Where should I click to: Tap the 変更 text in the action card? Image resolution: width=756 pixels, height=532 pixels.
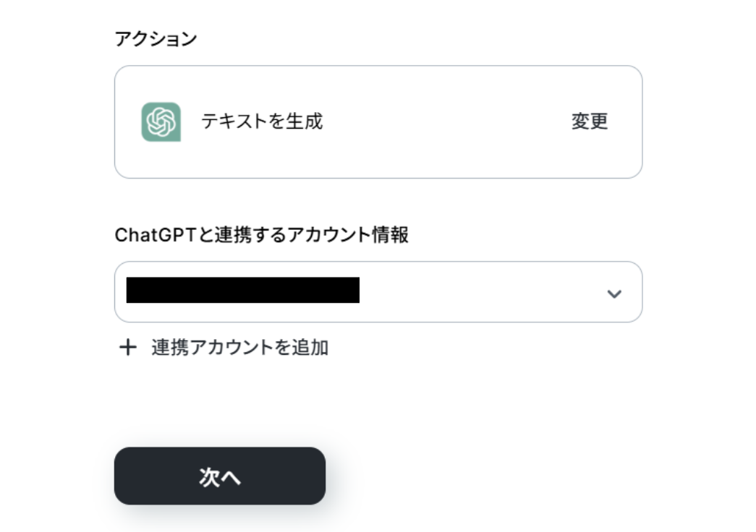[x=590, y=121]
